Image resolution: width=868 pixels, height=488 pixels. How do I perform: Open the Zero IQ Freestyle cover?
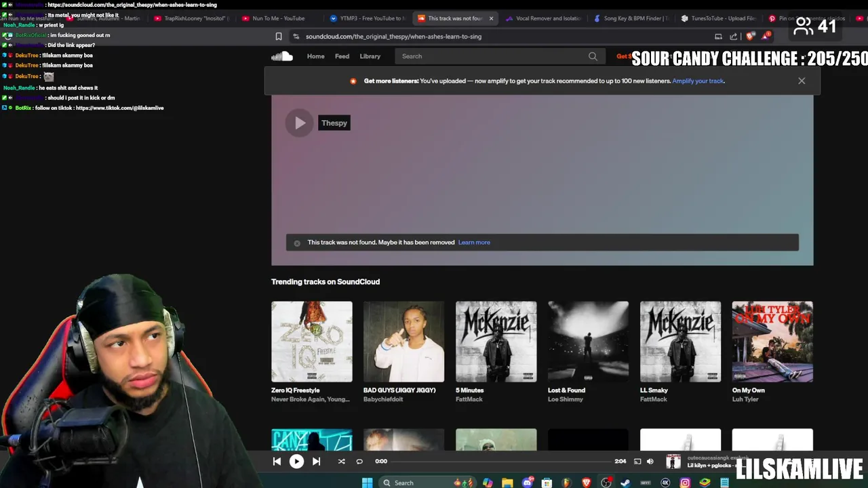click(312, 342)
